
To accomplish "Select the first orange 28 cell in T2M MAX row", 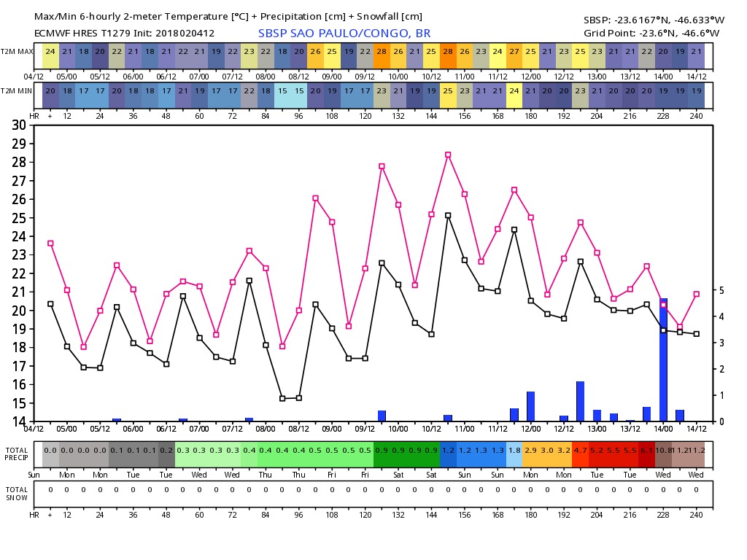I will [x=382, y=52].
